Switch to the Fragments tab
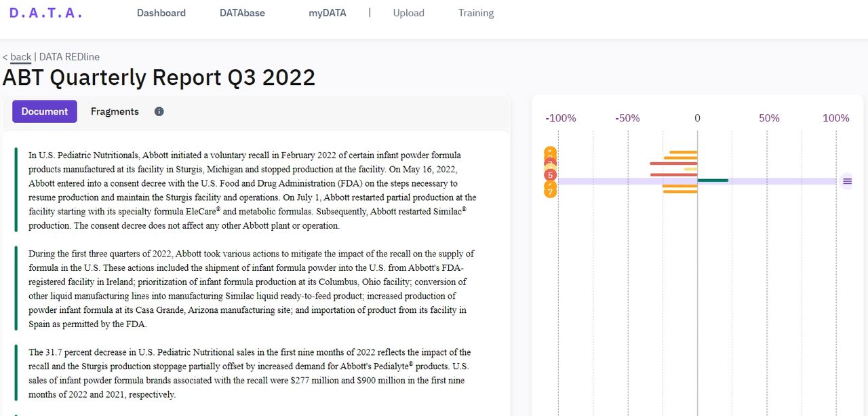Image resolution: width=868 pixels, height=416 pixels. 115,111
